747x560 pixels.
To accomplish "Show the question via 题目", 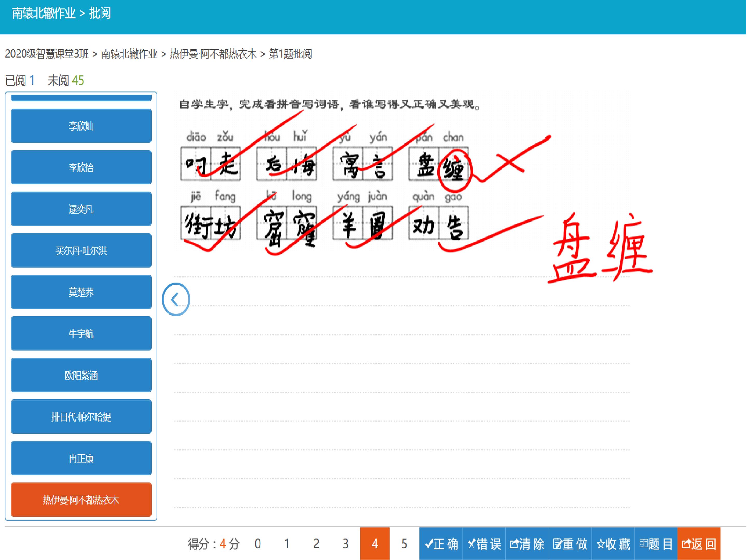I will pyautogui.click(x=656, y=544).
